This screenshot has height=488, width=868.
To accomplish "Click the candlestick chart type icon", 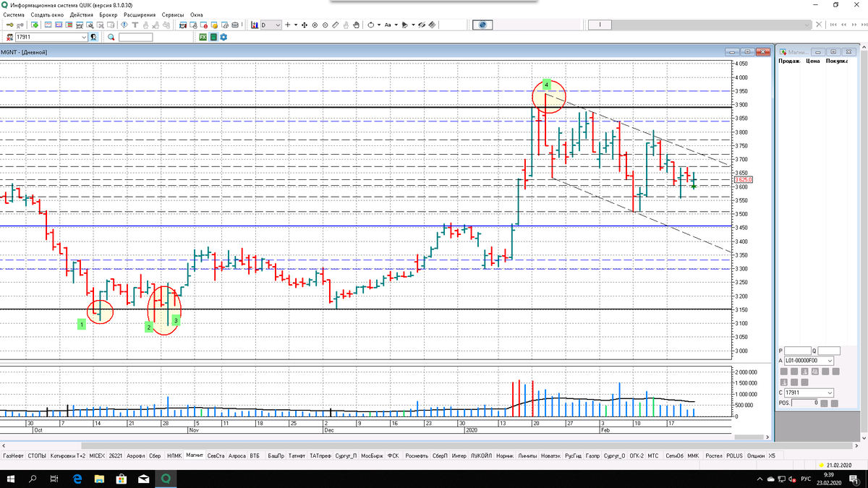I will point(254,25).
